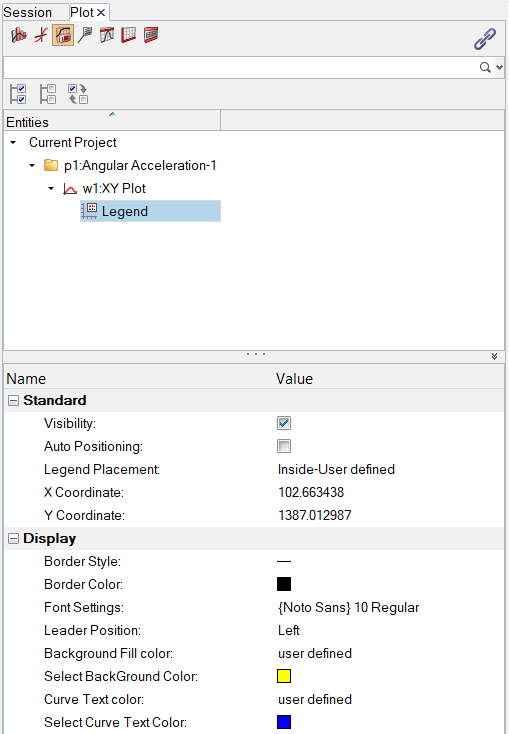
Task: Click the Y Coordinate: property label
Action: (84, 515)
